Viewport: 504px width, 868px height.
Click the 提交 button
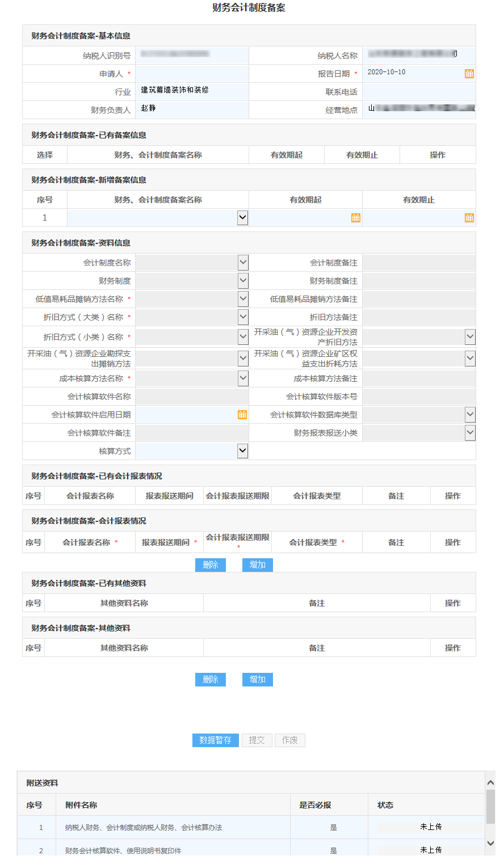pyautogui.click(x=257, y=740)
